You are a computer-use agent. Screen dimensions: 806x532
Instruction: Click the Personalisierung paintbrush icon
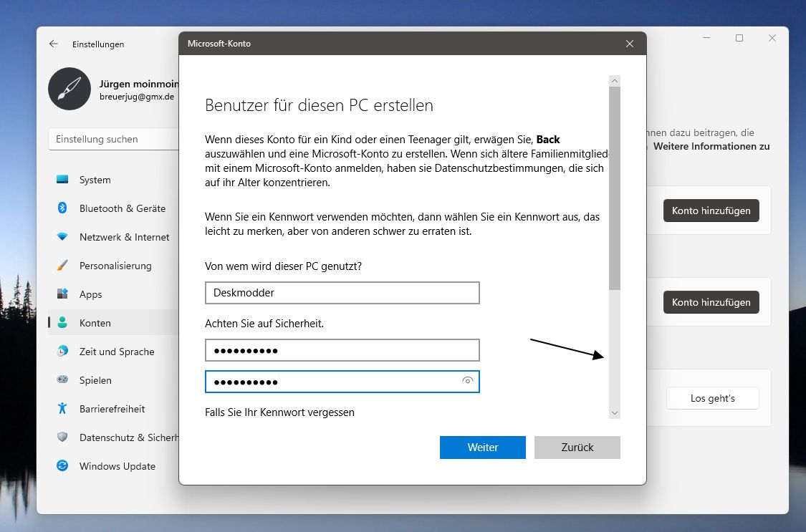(62, 266)
